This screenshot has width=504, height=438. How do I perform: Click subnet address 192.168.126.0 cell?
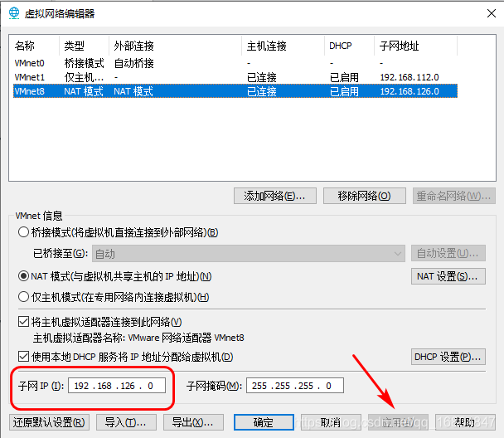coord(409,91)
